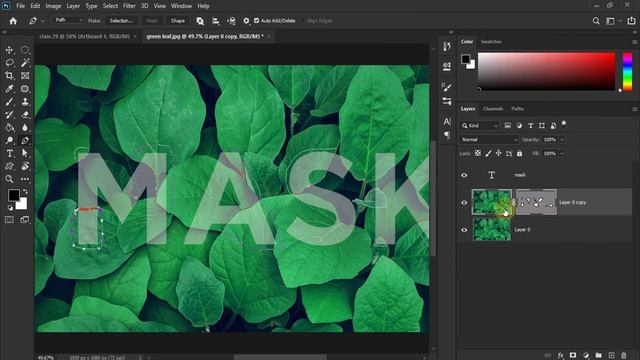Toggle lock image pixels brush icon

[488, 153]
